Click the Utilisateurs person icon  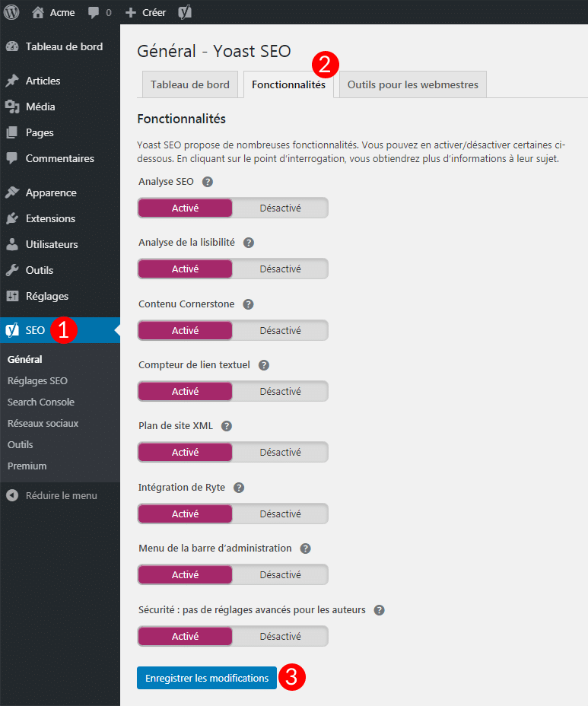(12, 244)
